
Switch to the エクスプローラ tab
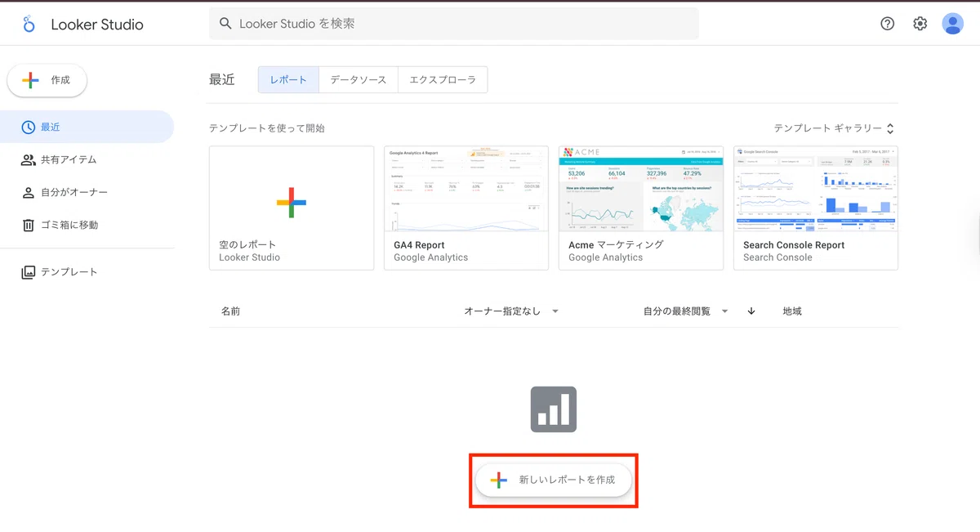tap(443, 80)
